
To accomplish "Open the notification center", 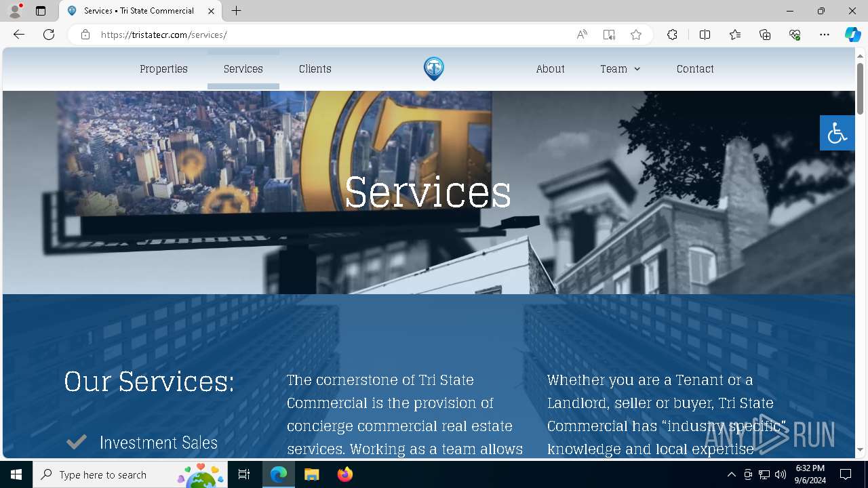I will click(846, 474).
